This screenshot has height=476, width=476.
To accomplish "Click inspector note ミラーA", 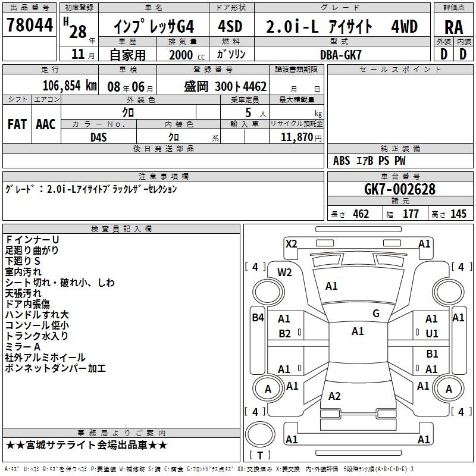I will [x=23, y=347].
